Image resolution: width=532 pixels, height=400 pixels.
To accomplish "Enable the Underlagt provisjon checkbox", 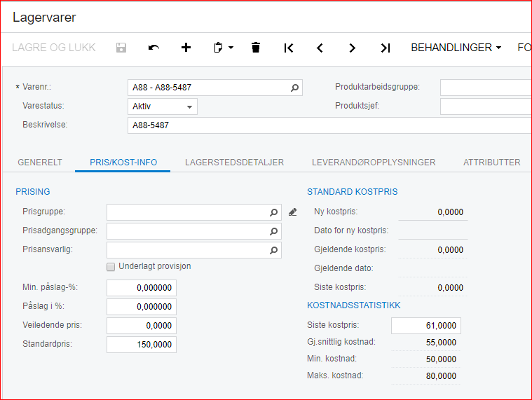I will [111, 267].
